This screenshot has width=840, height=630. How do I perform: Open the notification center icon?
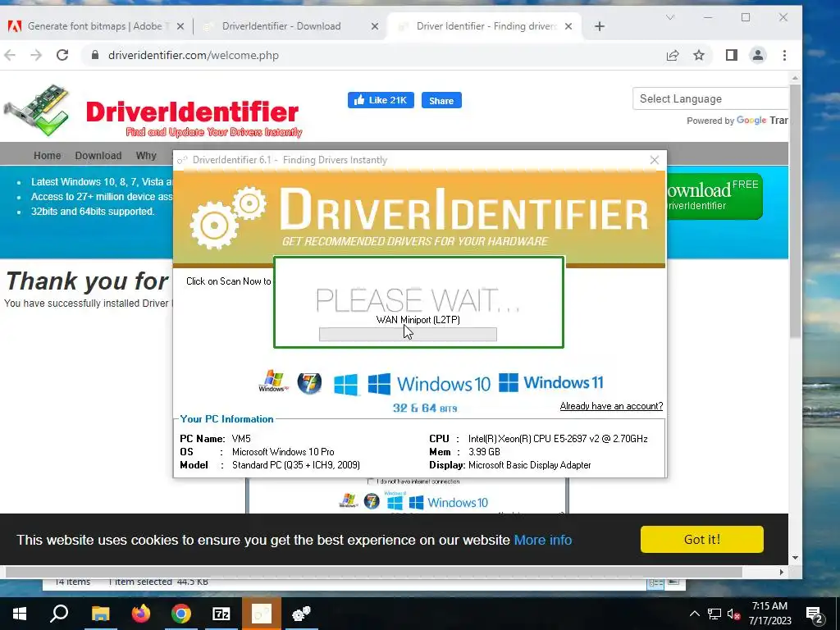815,614
